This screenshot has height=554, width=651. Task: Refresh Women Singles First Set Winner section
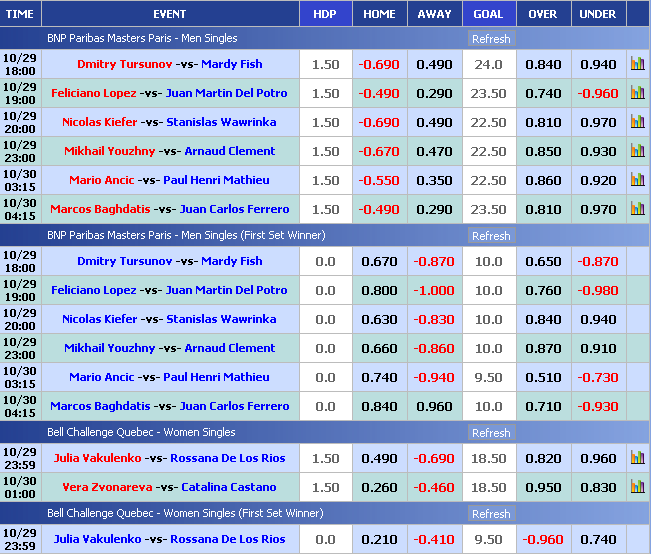[490, 514]
